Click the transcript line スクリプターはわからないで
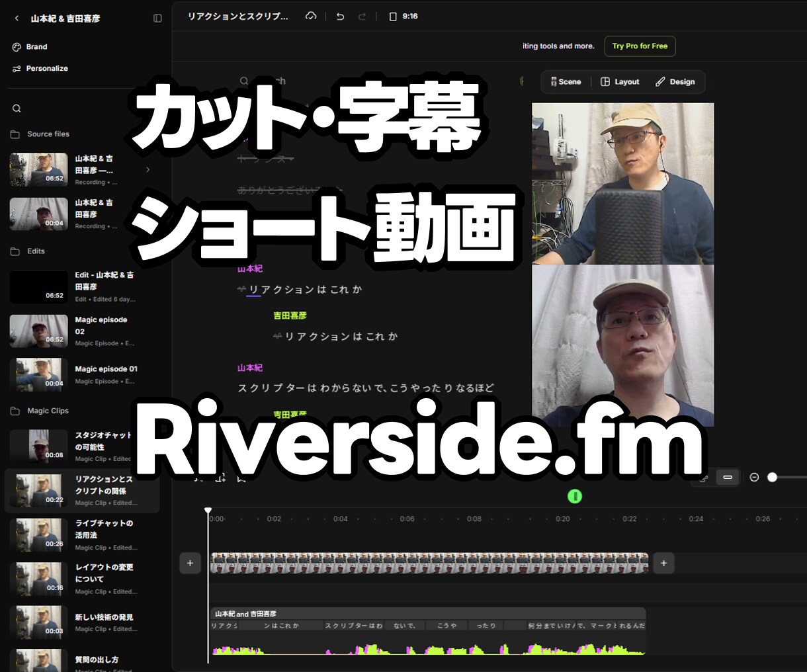 [x=366, y=388]
